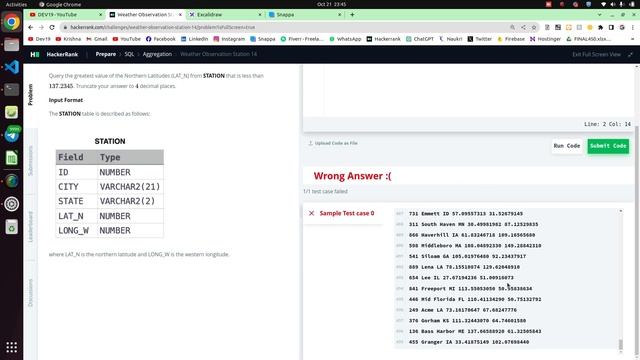Image resolution: width=640 pixels, height=360 pixels.
Task: Open the system tray volume icon
Action: click(x=613, y=4)
